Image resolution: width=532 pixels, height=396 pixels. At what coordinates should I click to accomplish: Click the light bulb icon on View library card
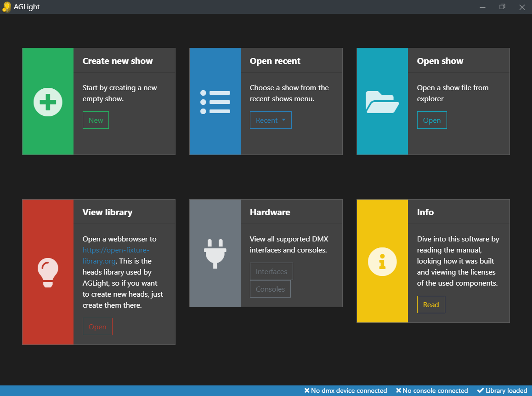pos(48,272)
